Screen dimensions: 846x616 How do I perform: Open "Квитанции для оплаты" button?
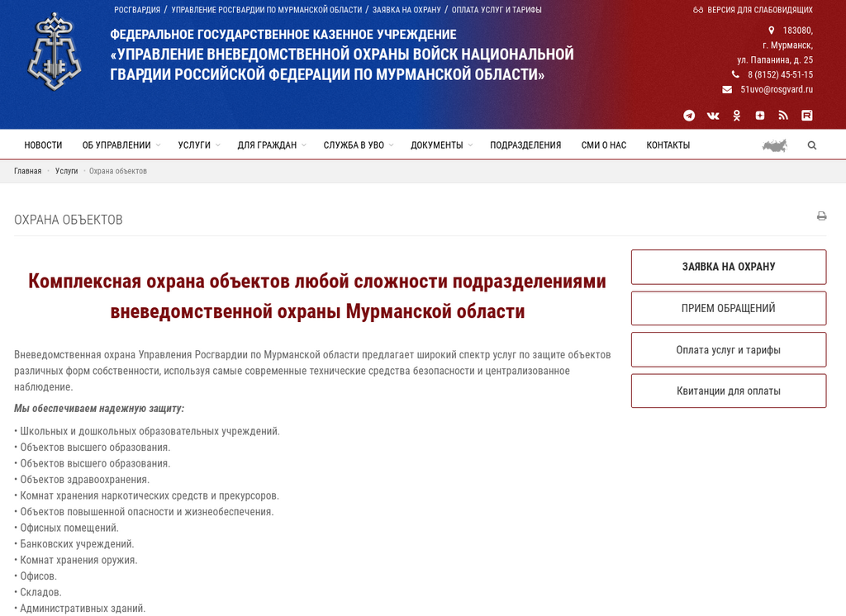728,391
